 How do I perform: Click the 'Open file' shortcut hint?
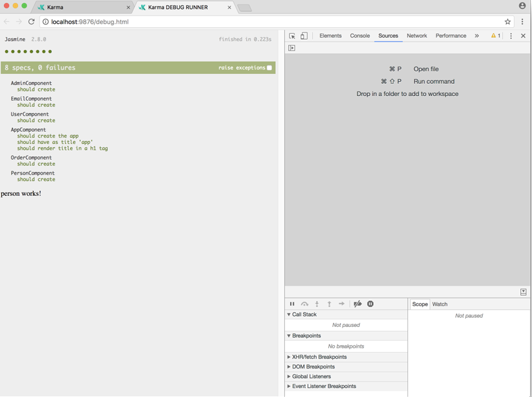click(x=426, y=69)
